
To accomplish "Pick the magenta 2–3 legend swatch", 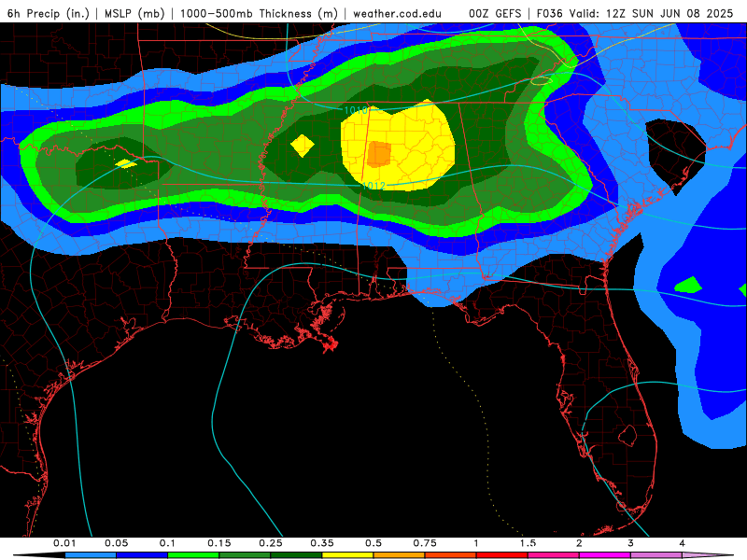I will [604, 555].
